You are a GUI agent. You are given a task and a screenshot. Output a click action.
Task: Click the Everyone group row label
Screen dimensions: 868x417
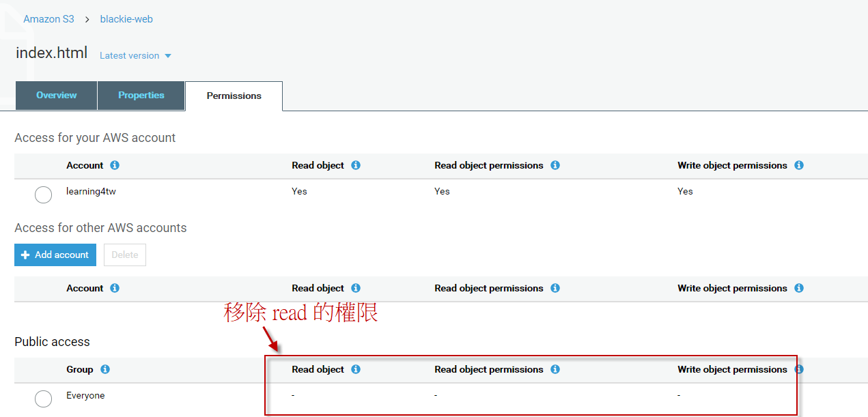coord(85,396)
